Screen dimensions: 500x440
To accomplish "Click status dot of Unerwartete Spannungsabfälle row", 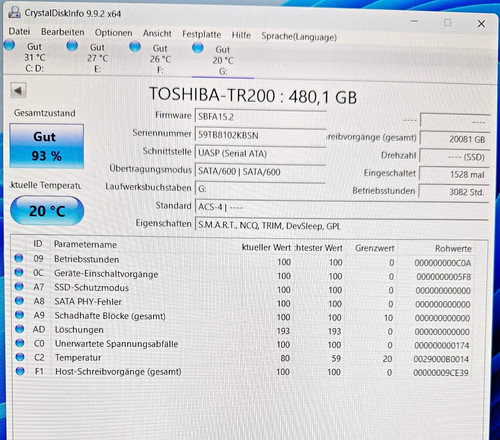I will point(20,343).
